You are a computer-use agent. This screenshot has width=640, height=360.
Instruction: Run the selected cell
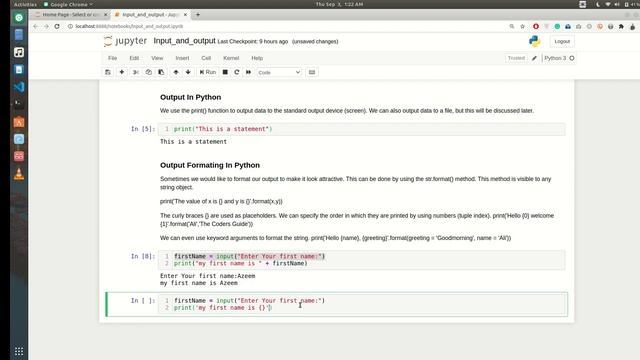(x=208, y=72)
